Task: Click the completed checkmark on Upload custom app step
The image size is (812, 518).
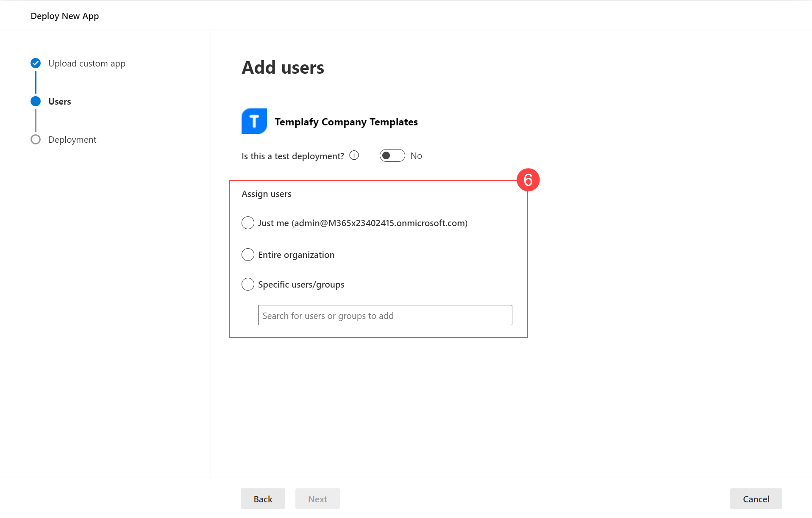Action: click(36, 63)
